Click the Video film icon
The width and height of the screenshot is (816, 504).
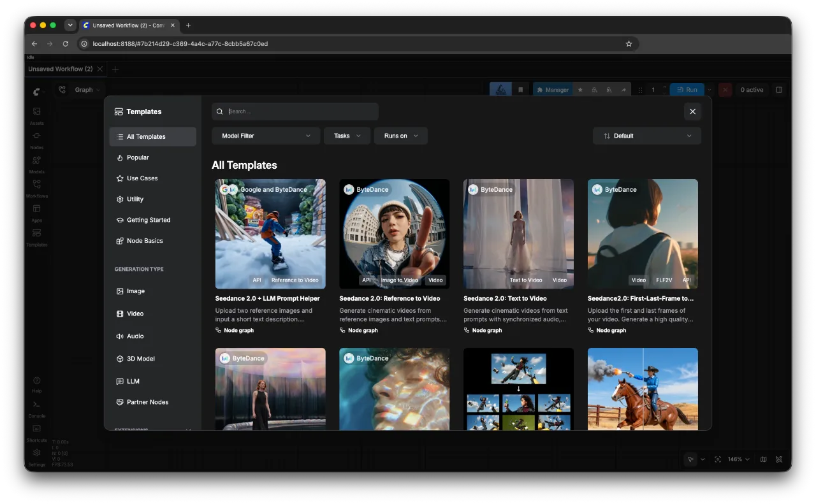point(120,313)
